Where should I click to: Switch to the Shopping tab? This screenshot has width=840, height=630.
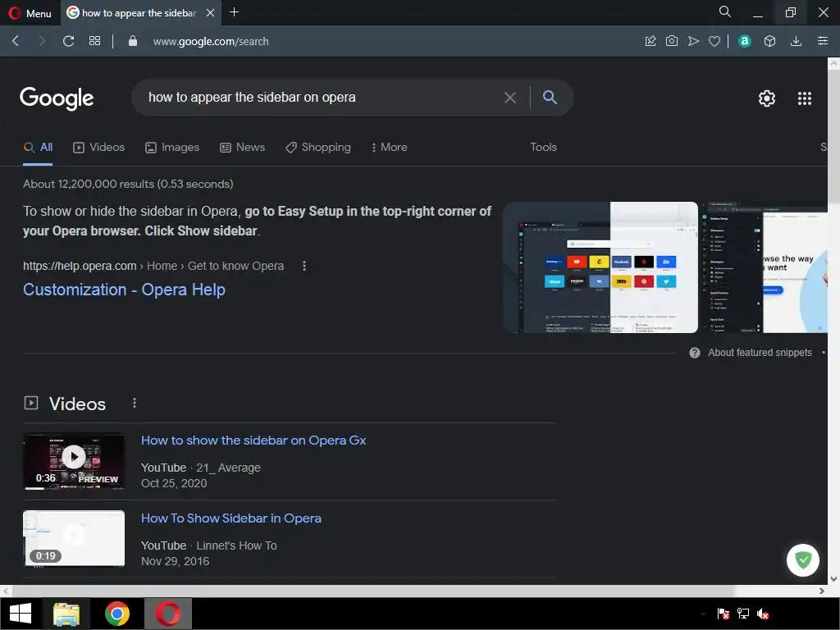click(318, 148)
